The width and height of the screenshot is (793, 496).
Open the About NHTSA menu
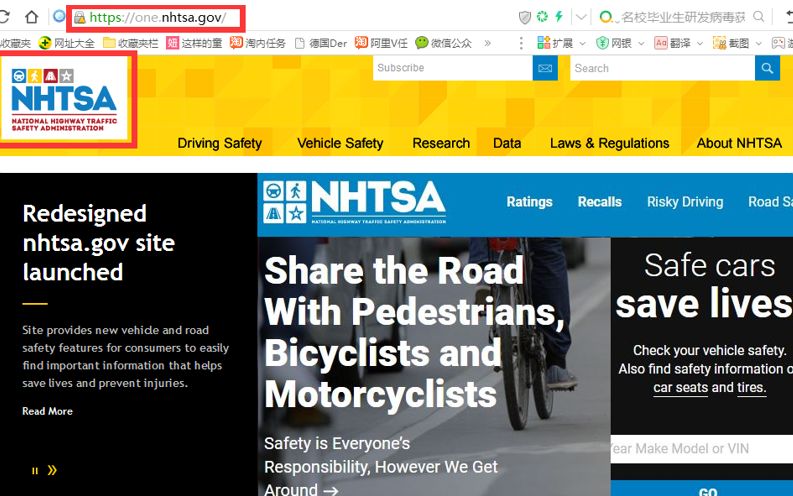739,143
